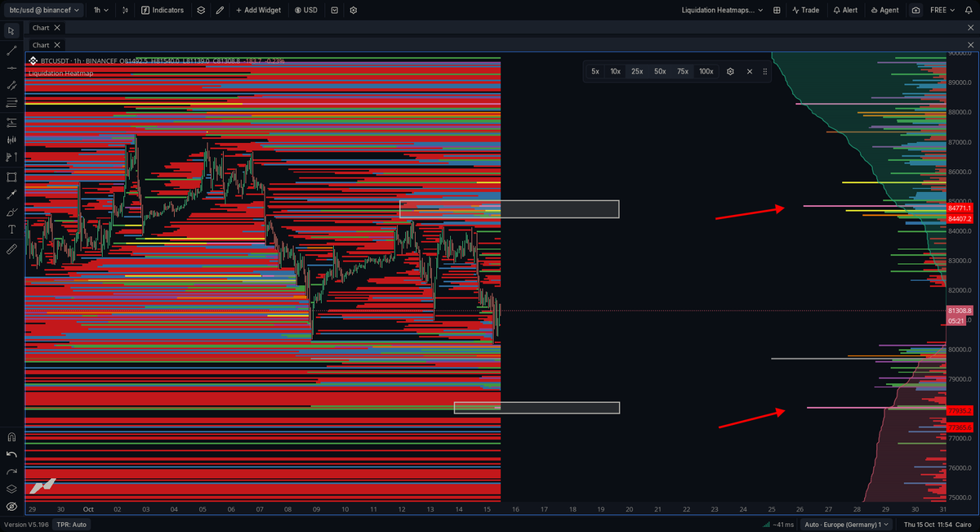980x532 pixels.
Task: Toggle the 10x leverage filter
Action: 615,71
